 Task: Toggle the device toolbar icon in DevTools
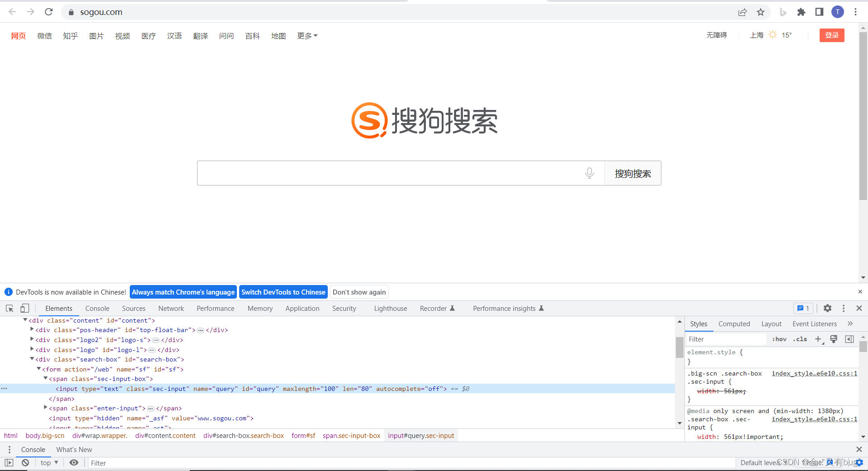tap(25, 308)
